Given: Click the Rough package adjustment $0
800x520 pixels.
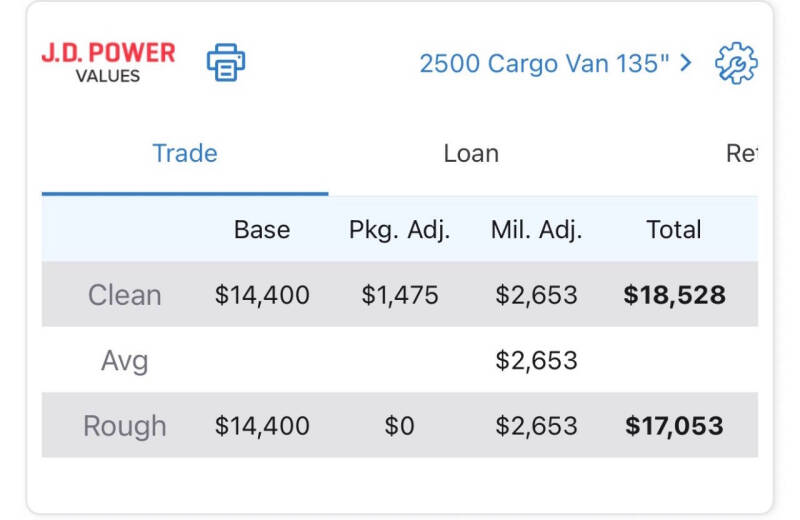Looking at the screenshot, I should pos(399,426).
